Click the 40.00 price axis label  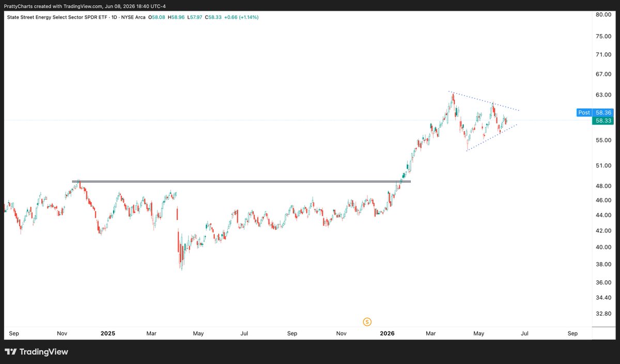[x=603, y=247]
